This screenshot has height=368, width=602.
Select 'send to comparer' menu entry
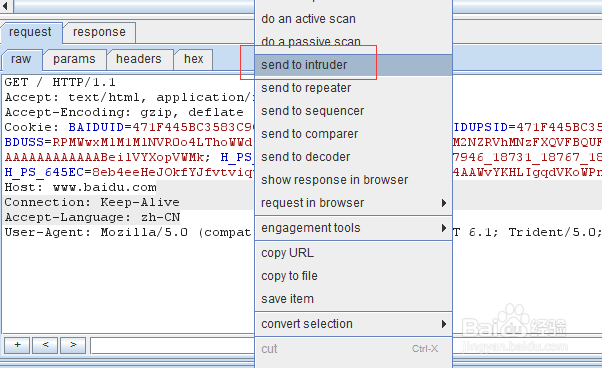[353, 134]
